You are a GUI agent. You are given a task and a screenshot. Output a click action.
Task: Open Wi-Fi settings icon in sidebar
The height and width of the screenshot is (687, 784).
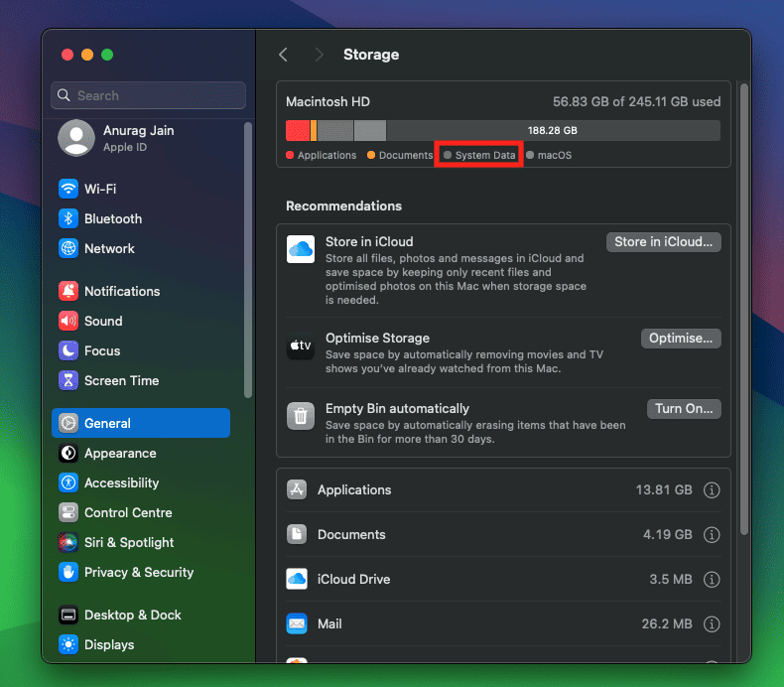tap(68, 189)
